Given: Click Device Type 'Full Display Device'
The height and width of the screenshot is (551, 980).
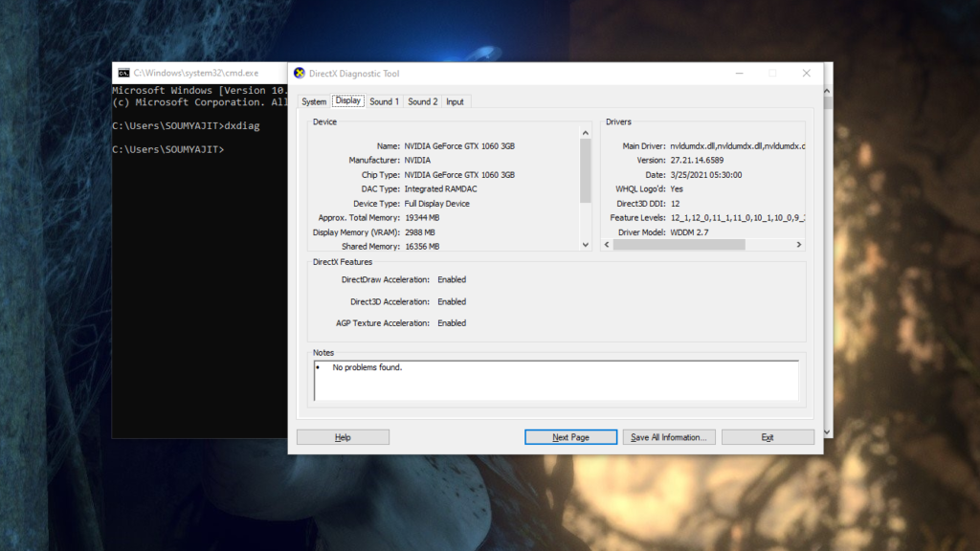Looking at the screenshot, I should pyautogui.click(x=436, y=204).
